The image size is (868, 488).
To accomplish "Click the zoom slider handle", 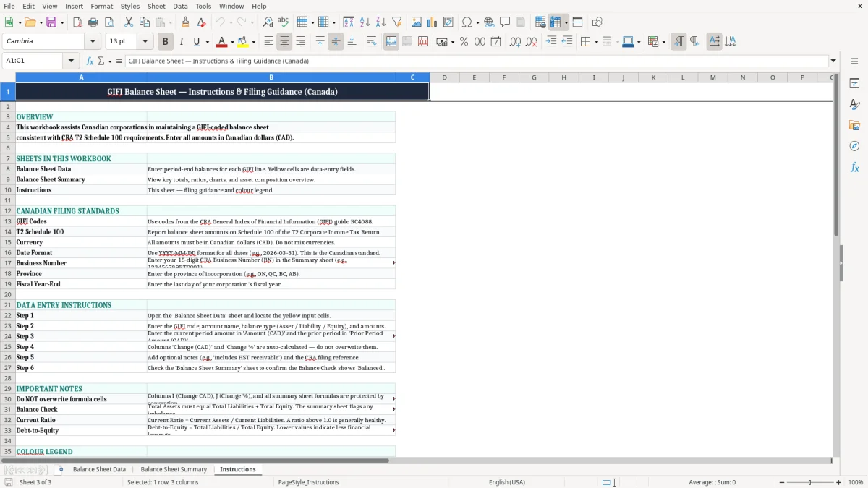I will (809, 482).
